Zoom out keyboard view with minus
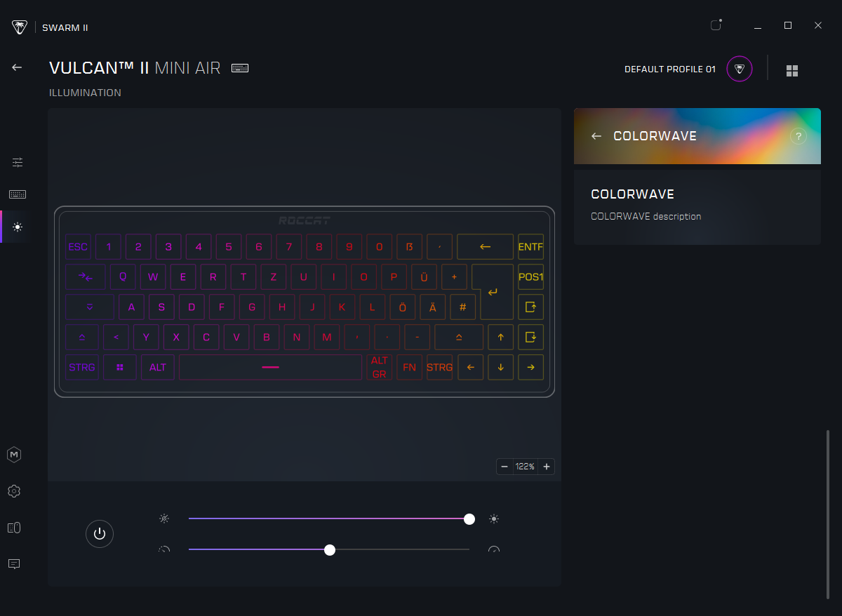 [x=504, y=467]
